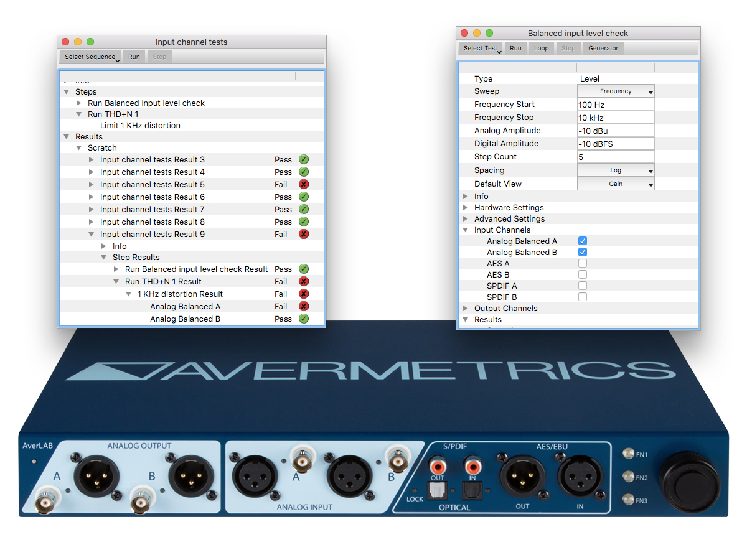Image resolution: width=747 pixels, height=560 pixels.
Task: Collapse the Input Channels section
Action: [466, 230]
